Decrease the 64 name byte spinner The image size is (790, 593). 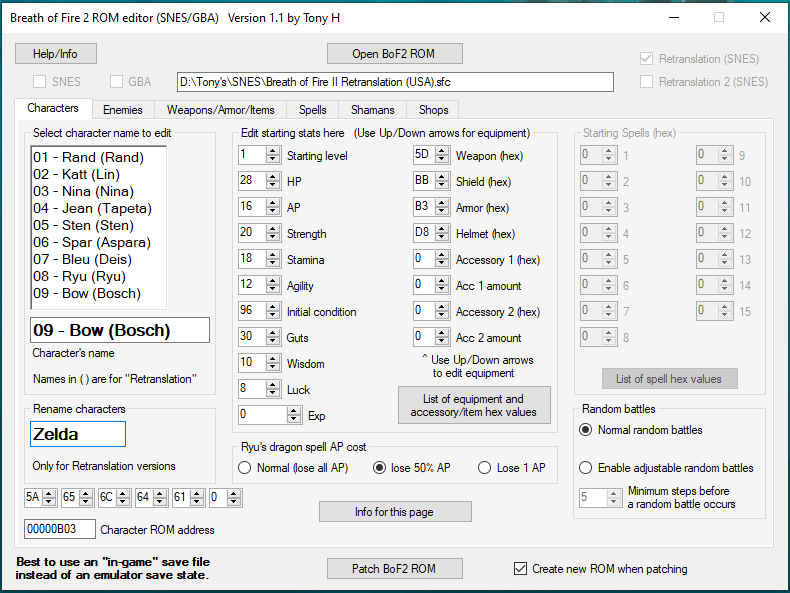[160, 502]
